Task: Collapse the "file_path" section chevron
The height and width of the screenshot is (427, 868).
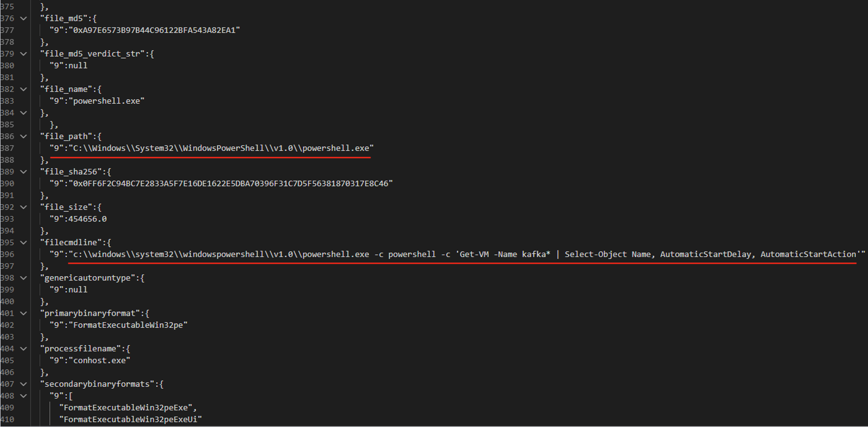Action: [23, 136]
